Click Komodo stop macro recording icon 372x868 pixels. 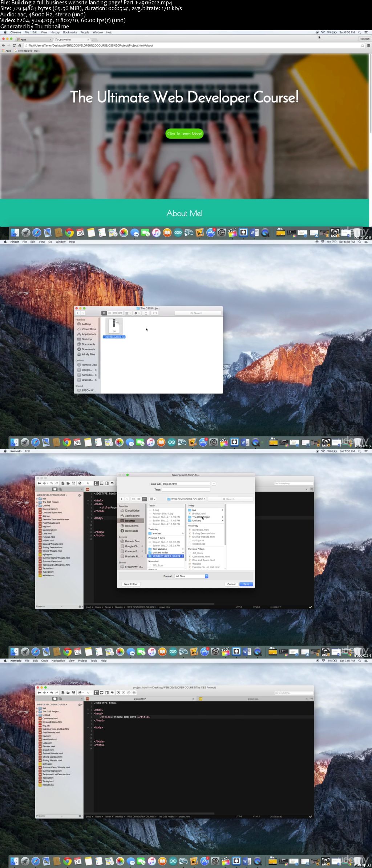(124, 693)
